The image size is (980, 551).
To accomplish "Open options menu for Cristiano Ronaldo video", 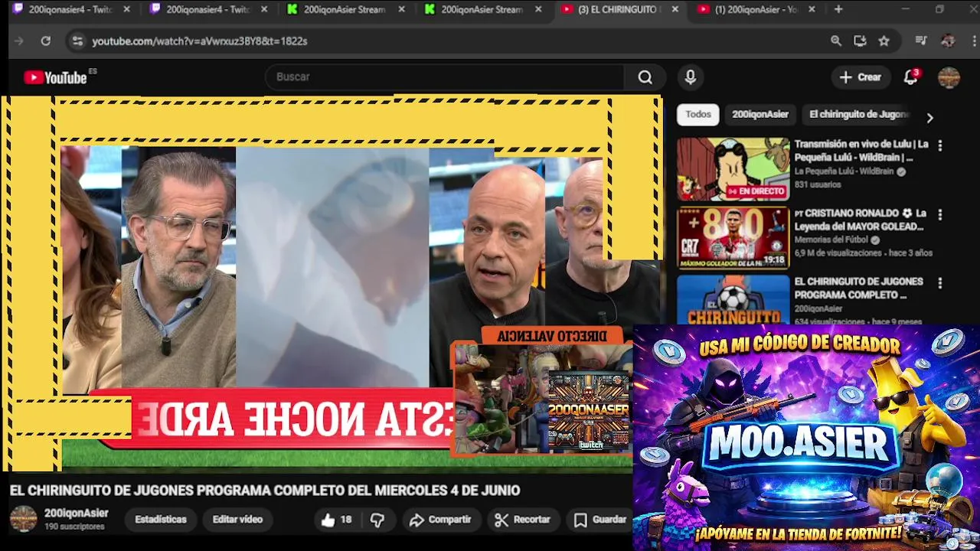I will 939,214.
